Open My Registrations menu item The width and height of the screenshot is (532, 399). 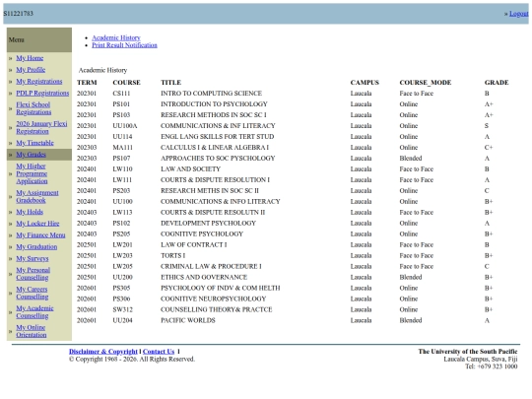pos(39,82)
